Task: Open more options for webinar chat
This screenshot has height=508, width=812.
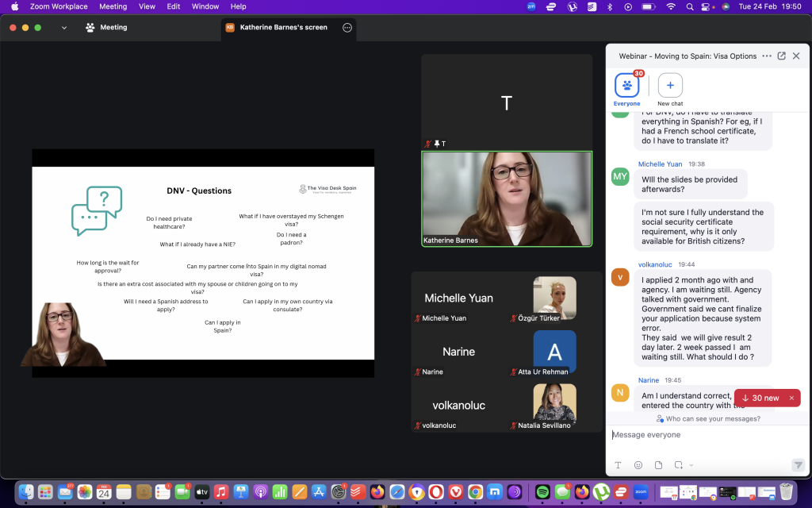Action: 767,56
